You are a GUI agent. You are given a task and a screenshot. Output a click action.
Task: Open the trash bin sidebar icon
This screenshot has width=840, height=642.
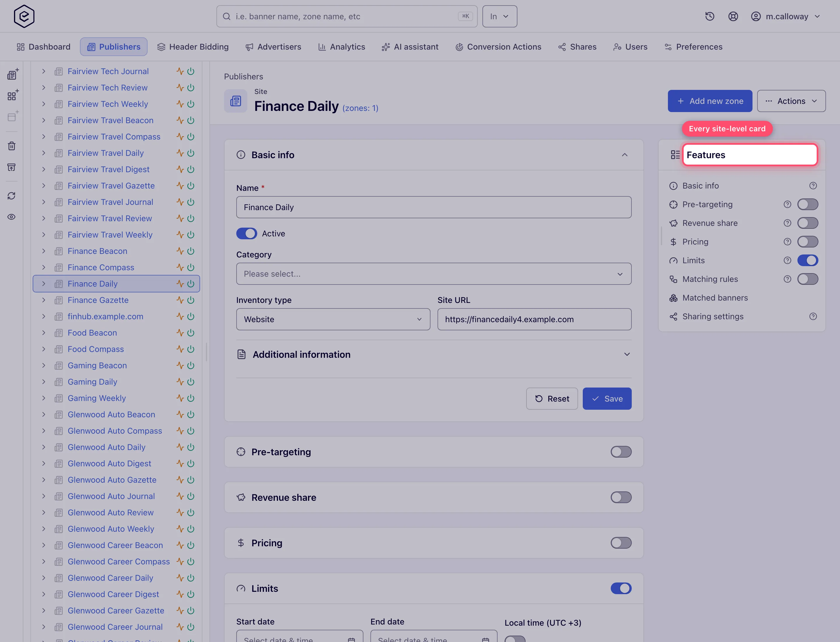(12, 146)
